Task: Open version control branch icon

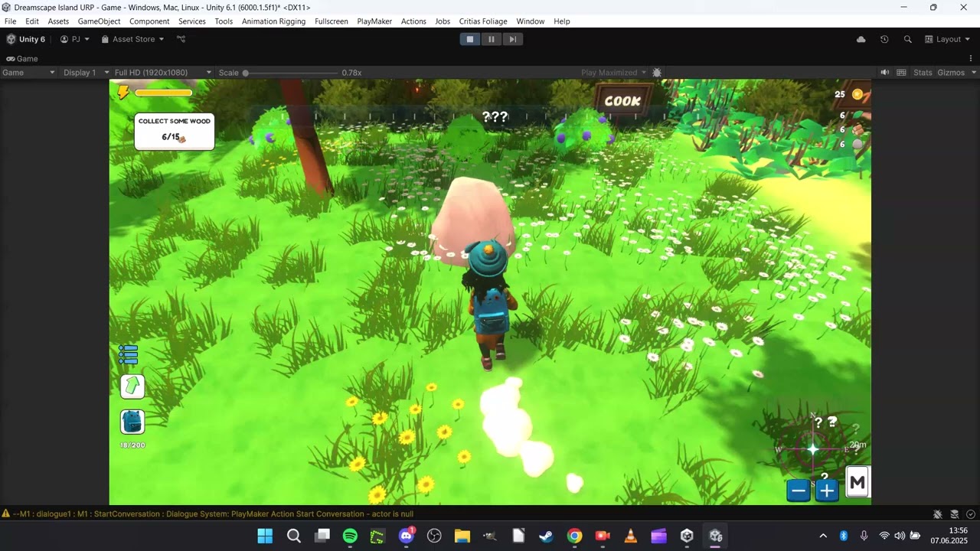Action: [x=181, y=39]
